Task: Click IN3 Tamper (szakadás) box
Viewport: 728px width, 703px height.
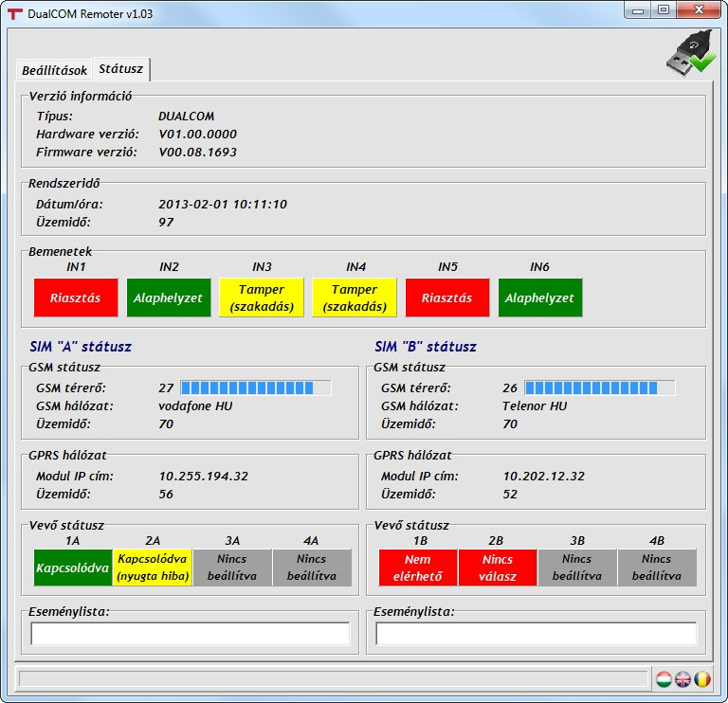Action: pos(262,297)
